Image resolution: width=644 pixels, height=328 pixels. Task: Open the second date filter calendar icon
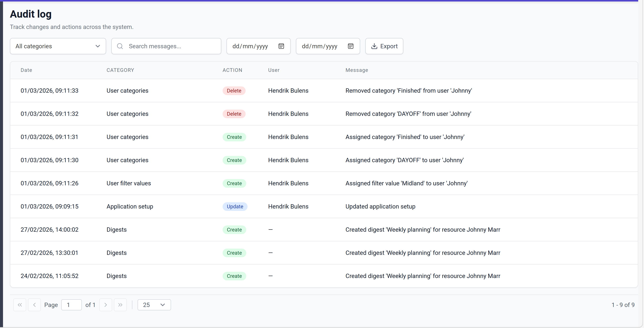click(x=350, y=46)
